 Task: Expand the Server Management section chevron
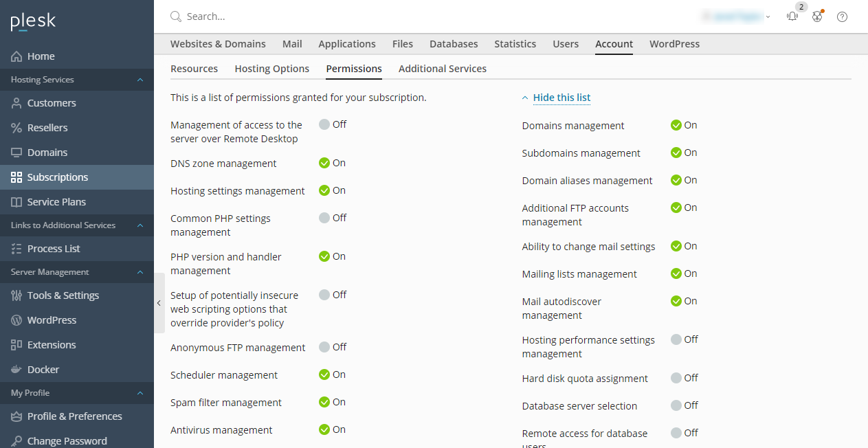tap(140, 271)
